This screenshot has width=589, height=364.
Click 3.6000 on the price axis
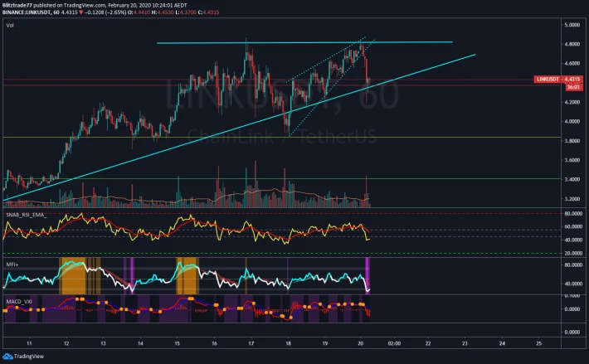(x=572, y=160)
